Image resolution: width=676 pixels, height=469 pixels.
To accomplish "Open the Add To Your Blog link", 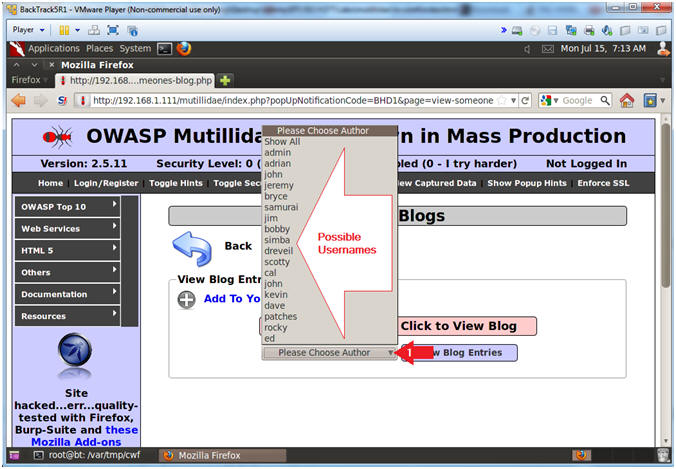I will pyautogui.click(x=232, y=299).
